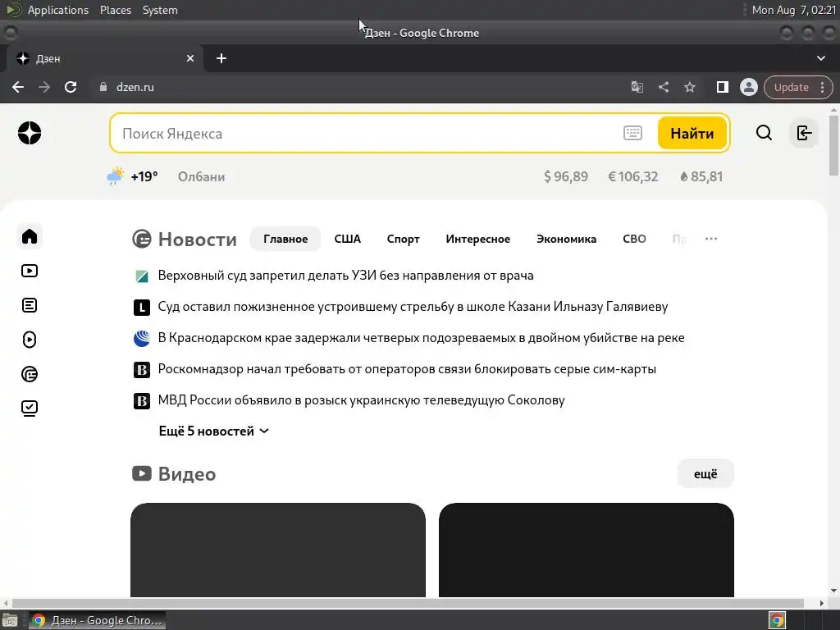Viewport: 840px width, 630px height.
Task: Open the right video thumbnail
Action: pos(586,550)
